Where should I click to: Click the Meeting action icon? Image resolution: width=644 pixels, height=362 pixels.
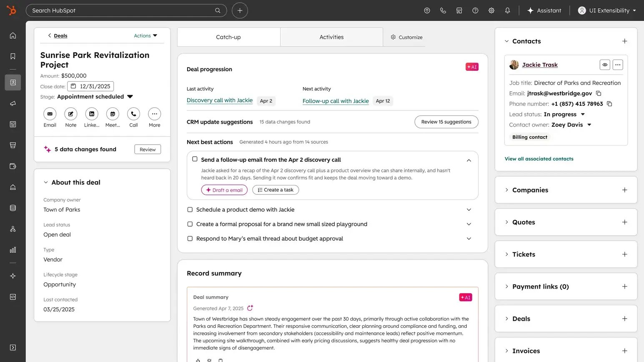pos(113,114)
